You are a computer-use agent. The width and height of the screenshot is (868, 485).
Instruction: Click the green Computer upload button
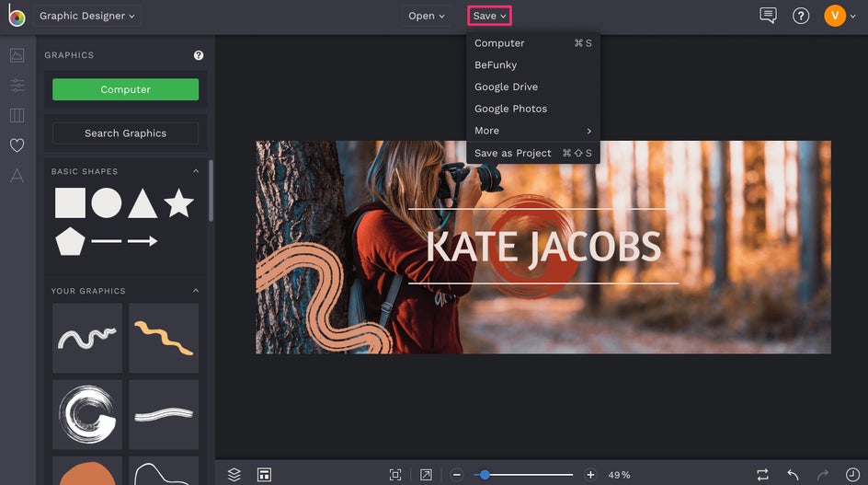(x=125, y=89)
